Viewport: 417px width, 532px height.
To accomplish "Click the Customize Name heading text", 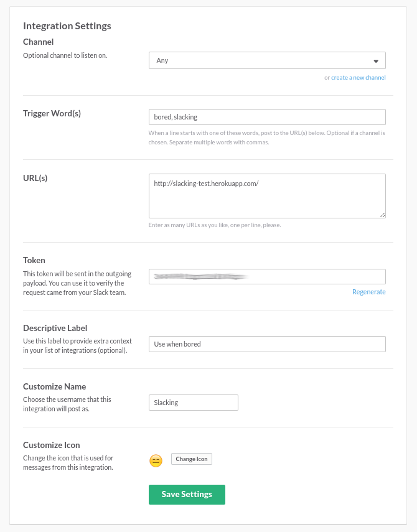I will pyautogui.click(x=54, y=386).
